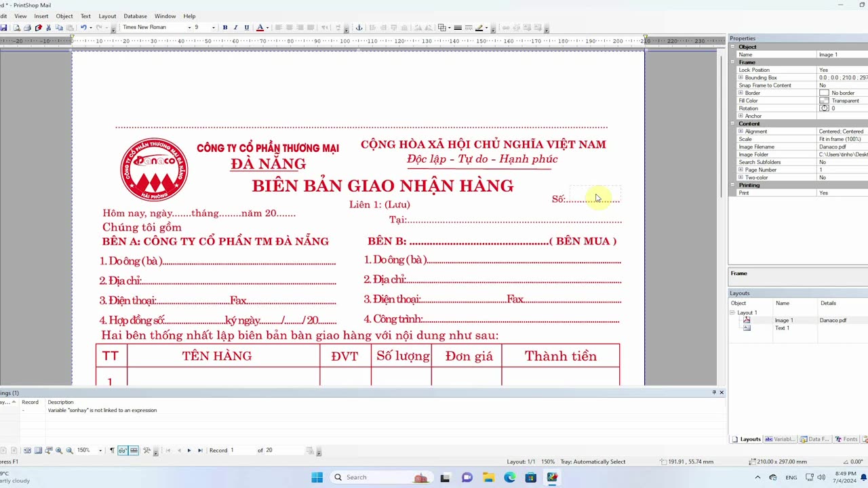The width and height of the screenshot is (868, 488).
Task: Toggle Bold formatting
Action: pos(225,28)
